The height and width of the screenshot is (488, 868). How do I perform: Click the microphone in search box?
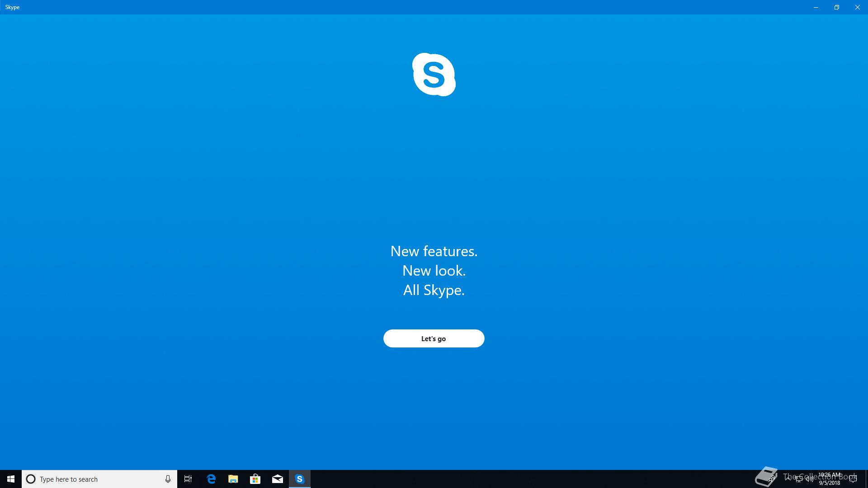[x=168, y=479]
